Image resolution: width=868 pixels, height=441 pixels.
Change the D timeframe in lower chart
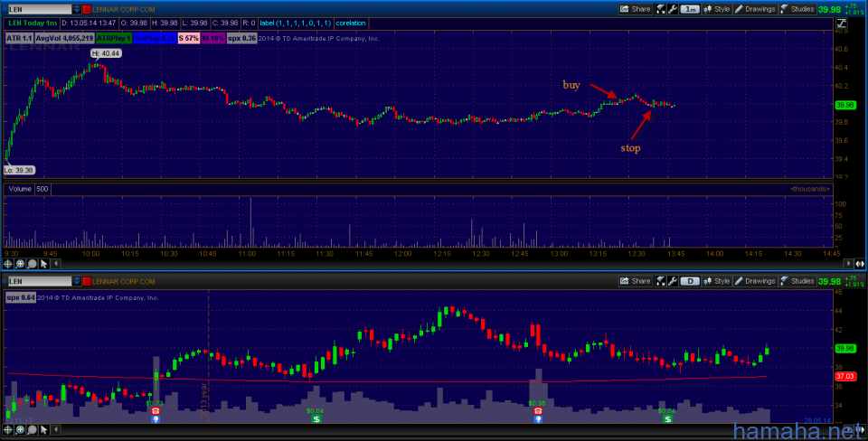click(x=690, y=281)
